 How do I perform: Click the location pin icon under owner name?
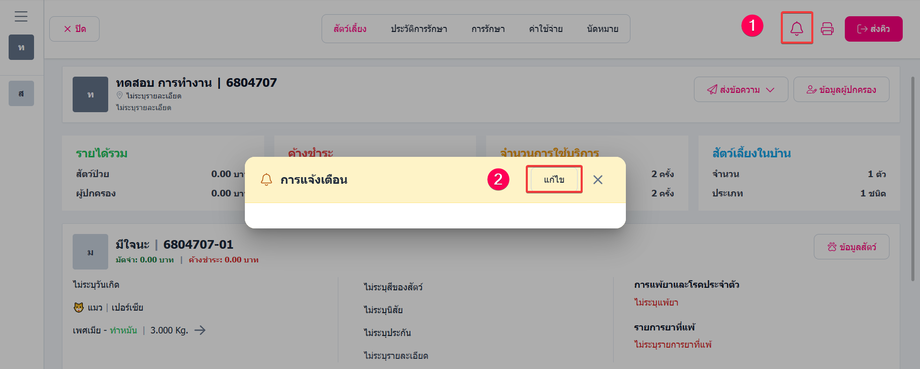(x=120, y=96)
